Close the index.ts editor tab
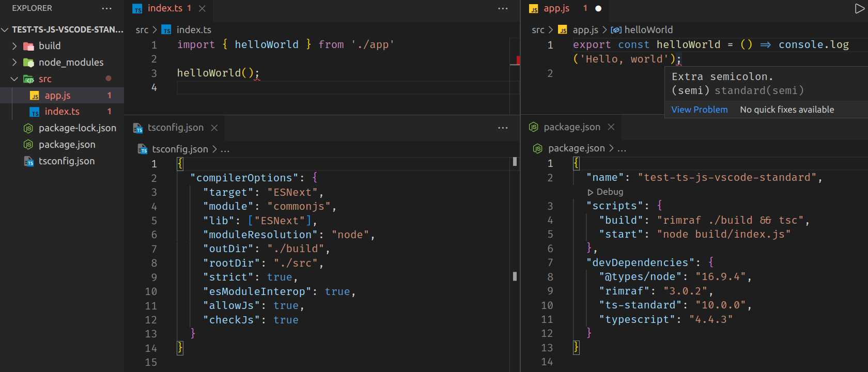This screenshot has height=372, width=868. click(203, 8)
